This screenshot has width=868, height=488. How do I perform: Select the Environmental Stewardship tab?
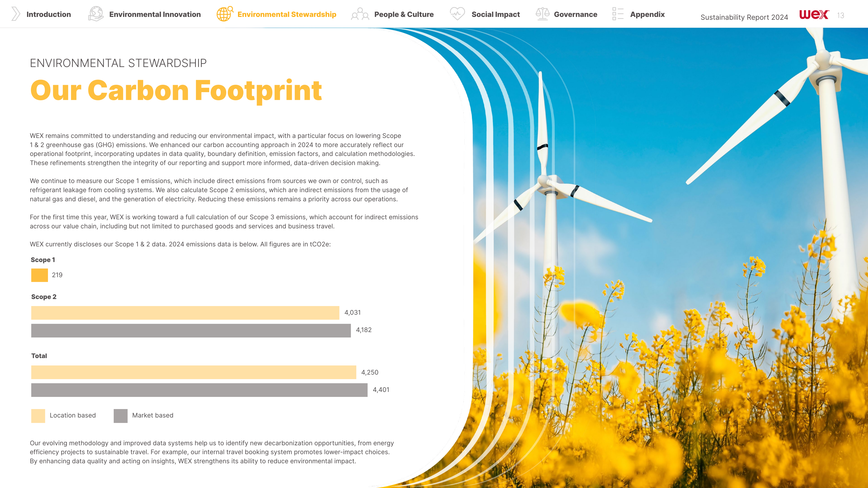tap(287, 15)
